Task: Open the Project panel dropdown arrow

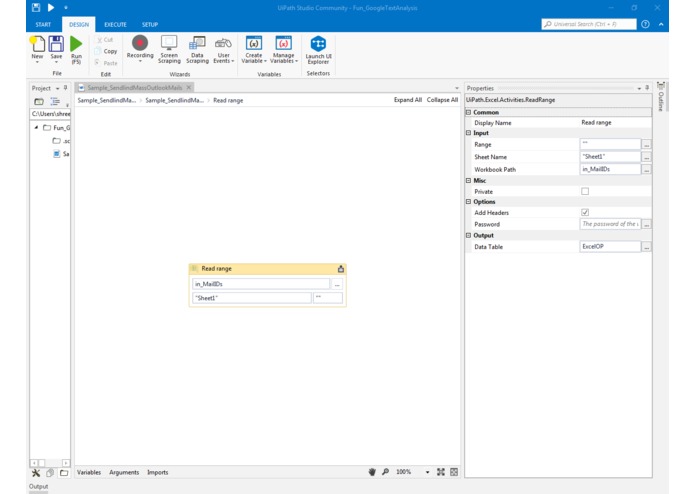Action: tap(58, 89)
